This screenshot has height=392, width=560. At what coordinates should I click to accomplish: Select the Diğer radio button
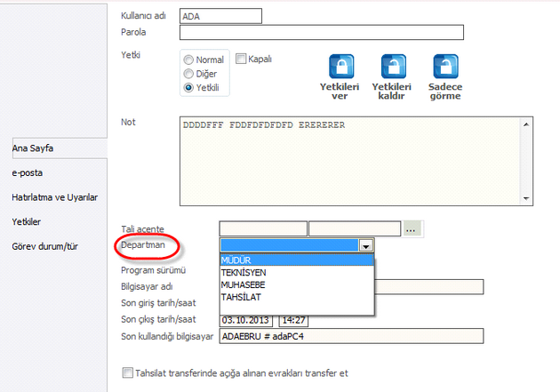click(x=188, y=74)
